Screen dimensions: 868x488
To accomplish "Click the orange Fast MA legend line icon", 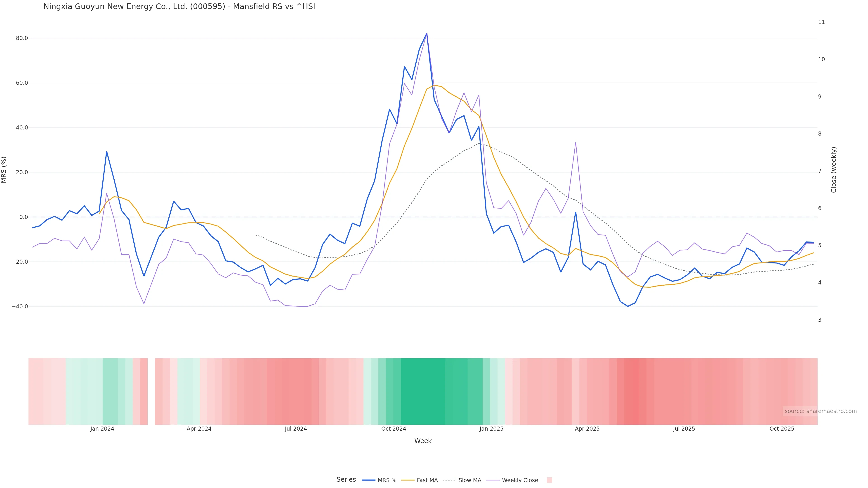I will coord(408,480).
